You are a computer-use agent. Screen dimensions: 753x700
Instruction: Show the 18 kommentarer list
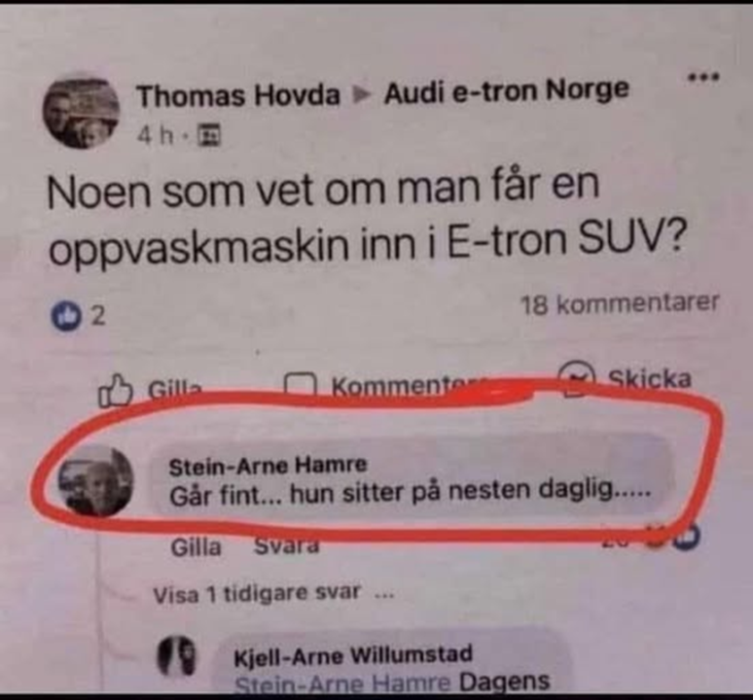tap(620, 304)
